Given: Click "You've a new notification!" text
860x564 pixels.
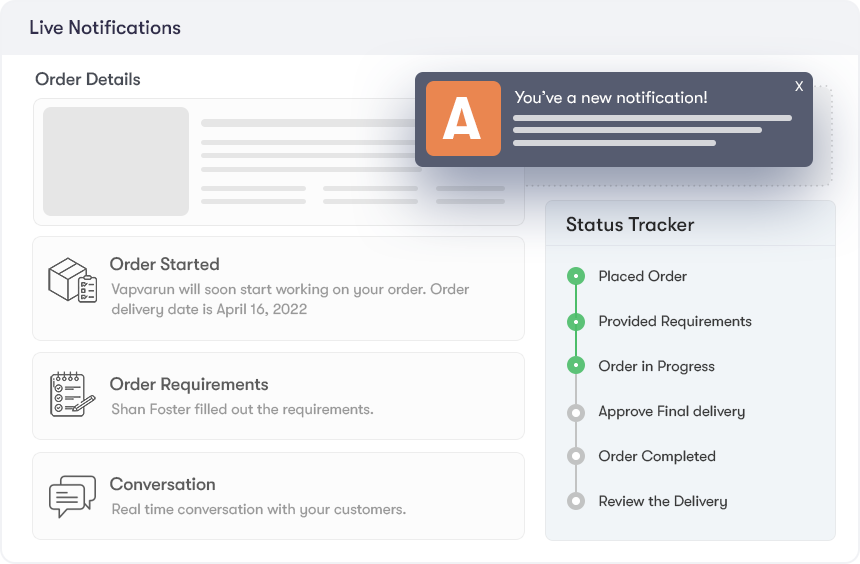Looking at the screenshot, I should [x=611, y=98].
